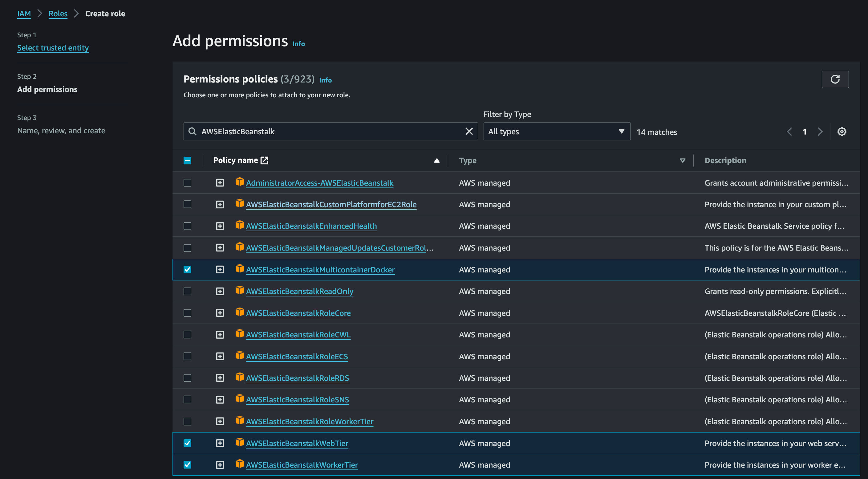Open table preferences gear icon
868x479 pixels.
tap(842, 132)
